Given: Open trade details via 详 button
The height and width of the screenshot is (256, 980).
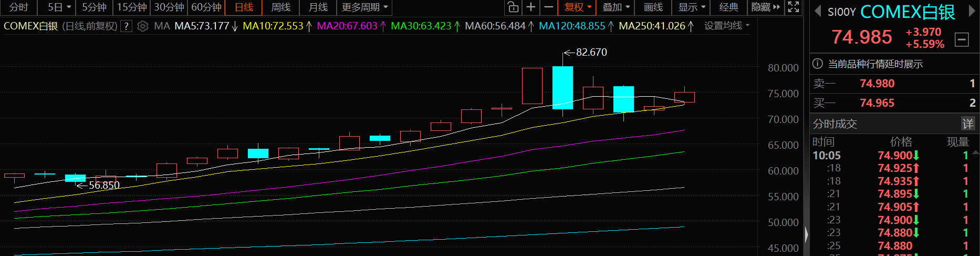Looking at the screenshot, I should click(967, 124).
